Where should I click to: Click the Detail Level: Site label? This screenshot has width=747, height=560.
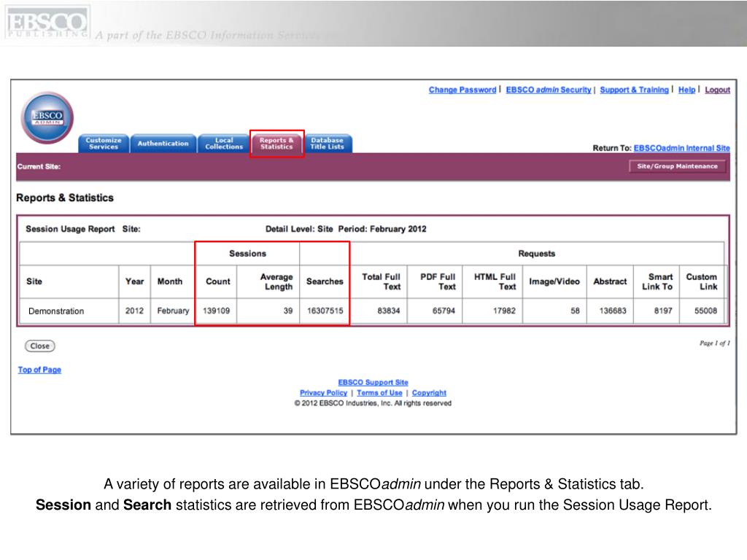[x=299, y=229]
